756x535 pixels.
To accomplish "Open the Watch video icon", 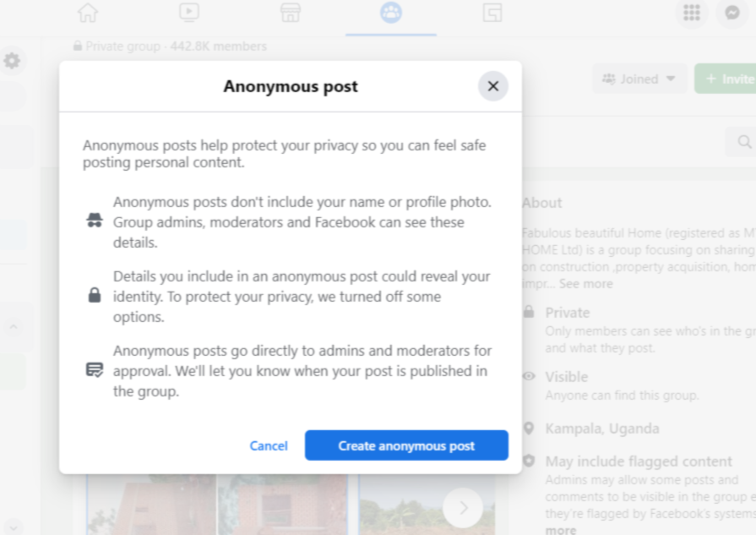I will 189,13.
